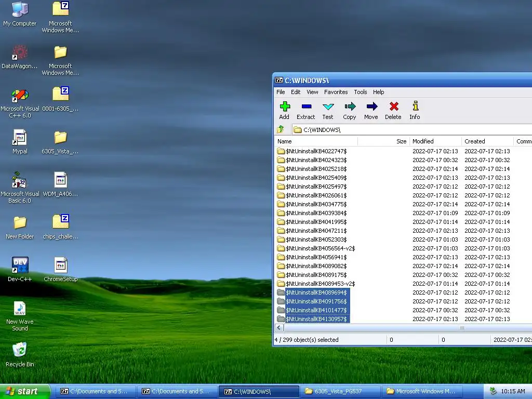Select folder $NtUninstallKB4056941$
The image size is (532, 399).
[x=312, y=257]
